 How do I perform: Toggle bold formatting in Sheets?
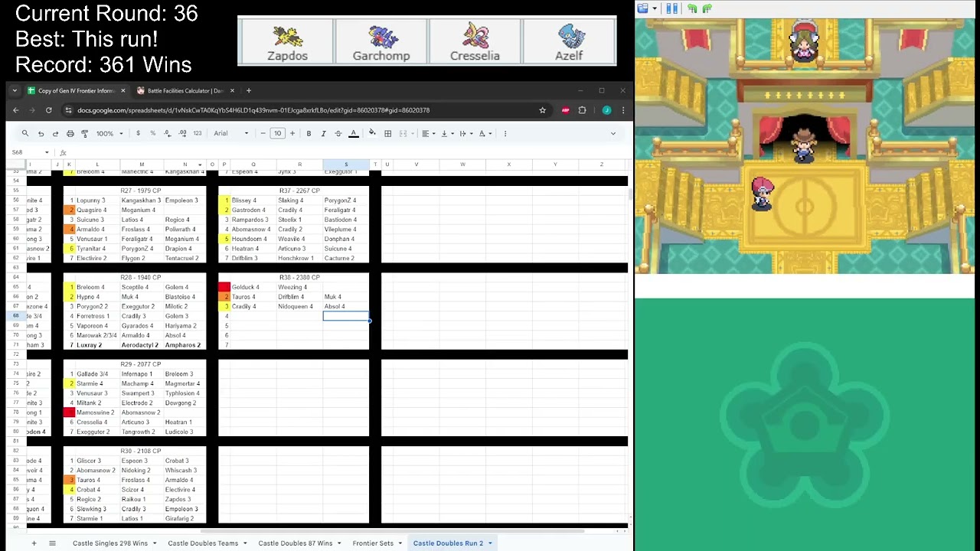pos(309,133)
